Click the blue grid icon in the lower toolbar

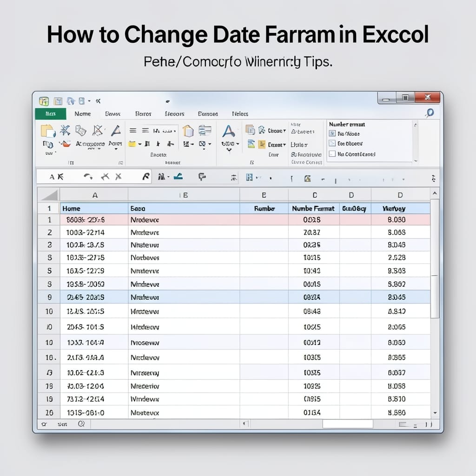coord(249,177)
